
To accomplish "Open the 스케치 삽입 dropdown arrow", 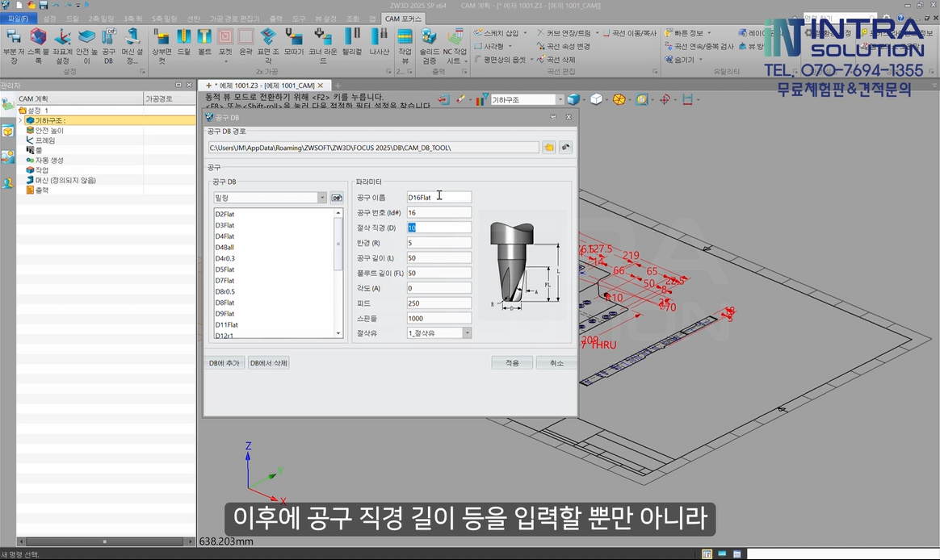I will coord(525,33).
